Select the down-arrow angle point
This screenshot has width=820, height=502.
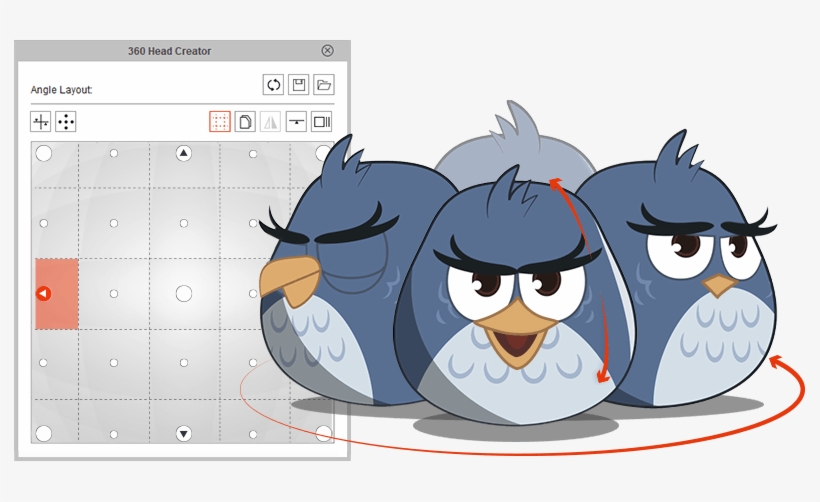184,433
